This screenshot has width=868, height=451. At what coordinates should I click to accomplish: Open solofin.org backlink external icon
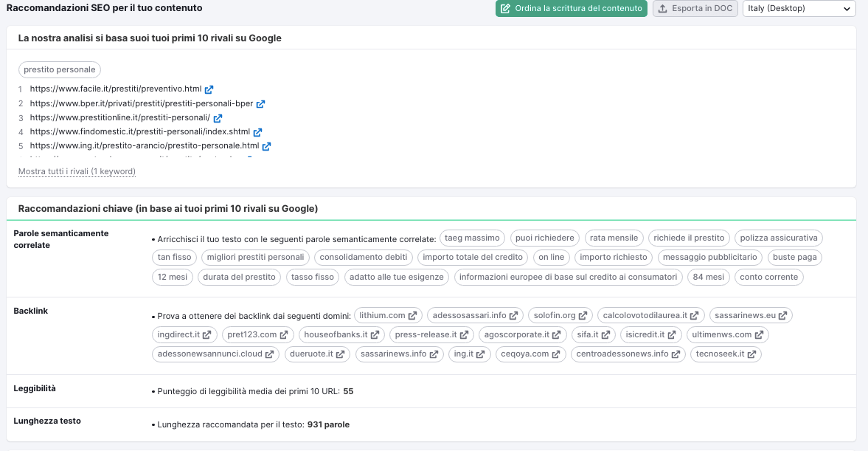pos(583,316)
